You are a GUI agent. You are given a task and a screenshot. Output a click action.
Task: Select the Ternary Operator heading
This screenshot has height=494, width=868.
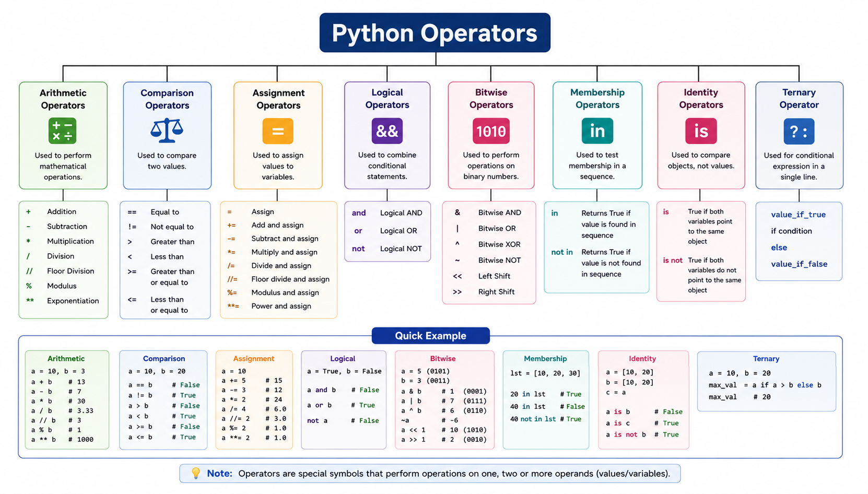click(x=799, y=99)
